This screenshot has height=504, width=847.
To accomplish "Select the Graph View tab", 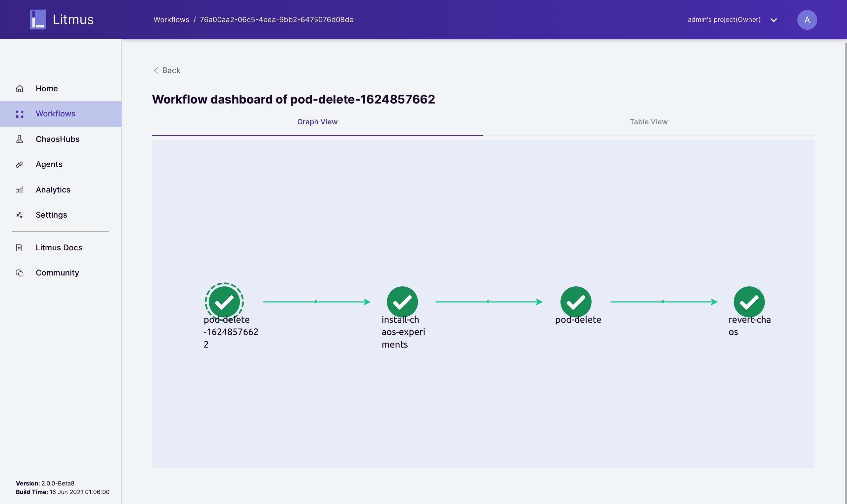I will coord(317,122).
